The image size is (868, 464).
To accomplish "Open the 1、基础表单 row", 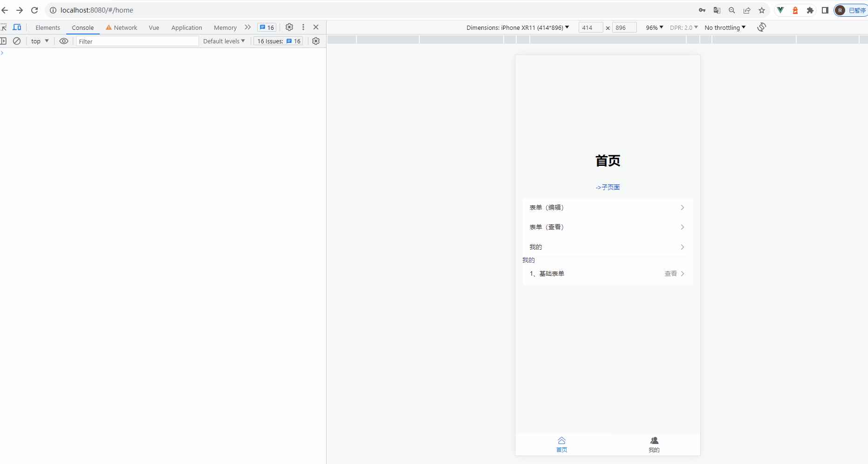I will coord(608,274).
